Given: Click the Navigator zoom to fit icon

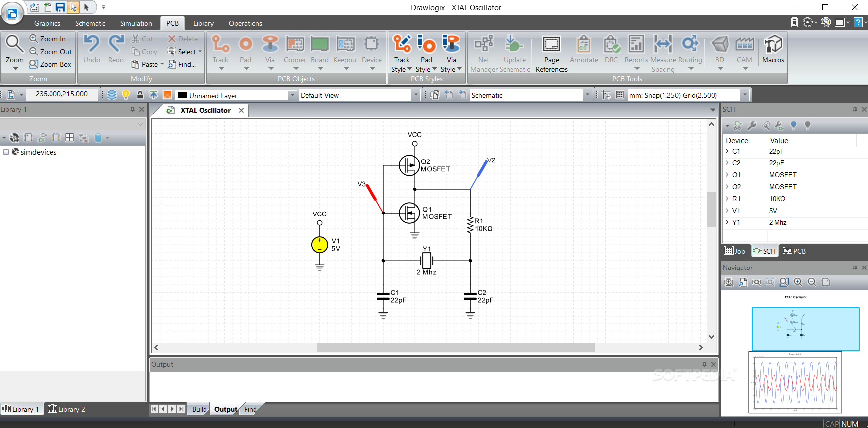Looking at the screenshot, I should click(x=729, y=282).
